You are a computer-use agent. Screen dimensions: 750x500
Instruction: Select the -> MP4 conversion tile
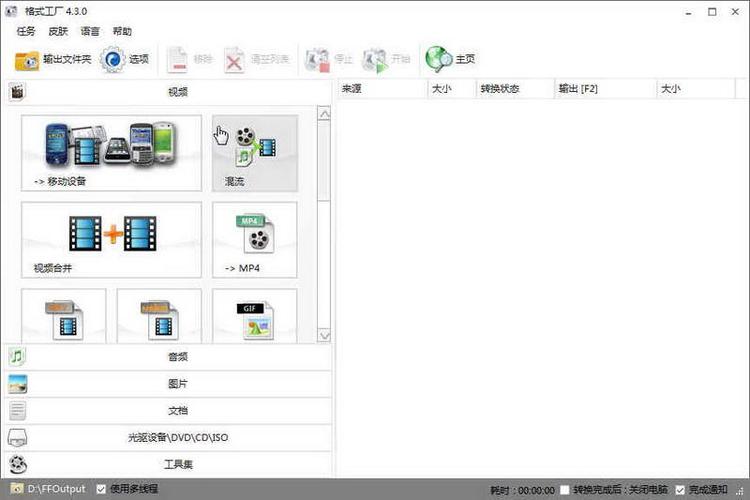coord(255,240)
